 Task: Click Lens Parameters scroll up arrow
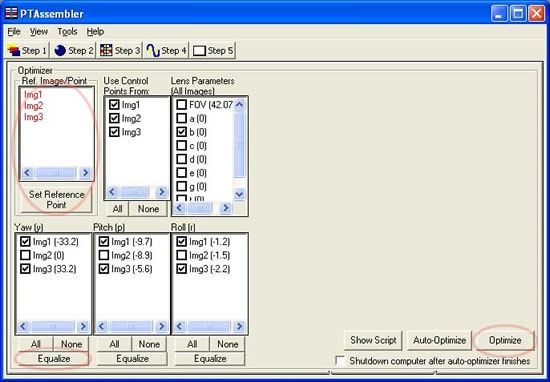239,104
